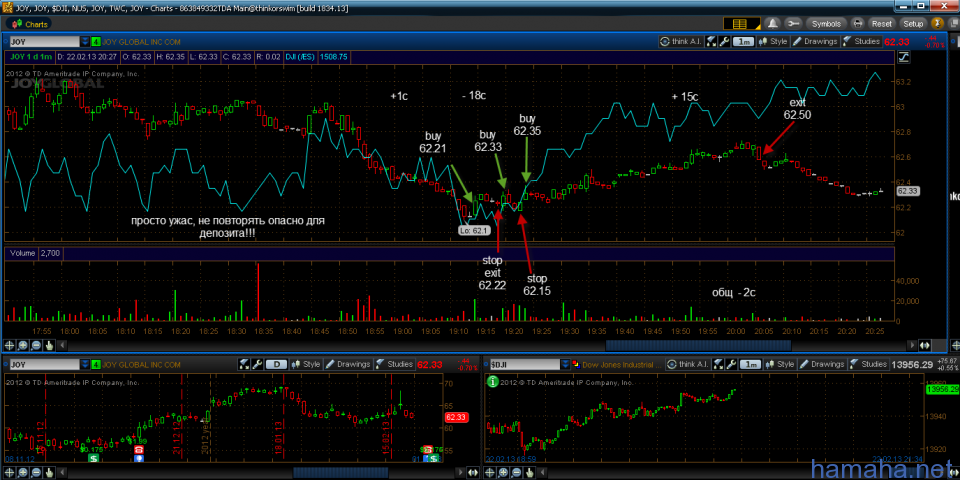
Task: Open Drawings menu in $DJI chart
Action: tap(823, 364)
